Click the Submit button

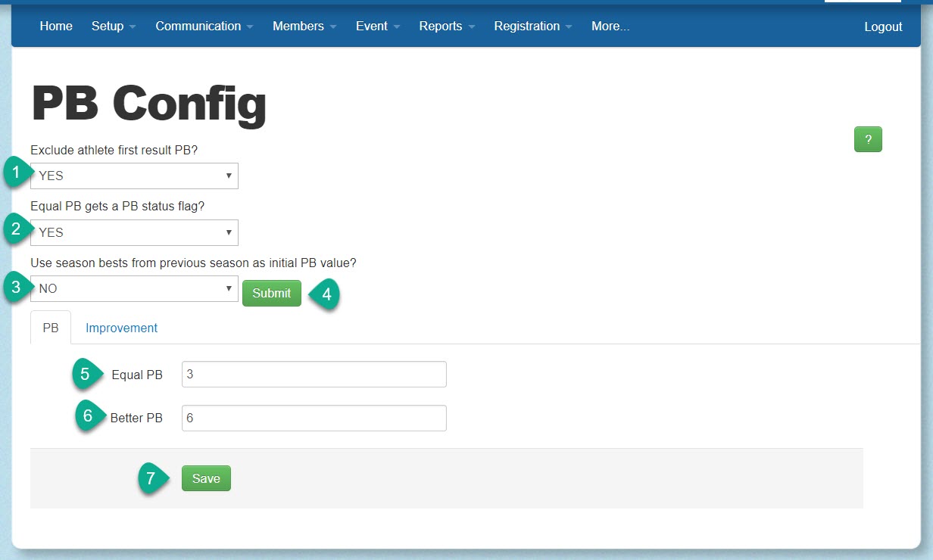click(272, 294)
